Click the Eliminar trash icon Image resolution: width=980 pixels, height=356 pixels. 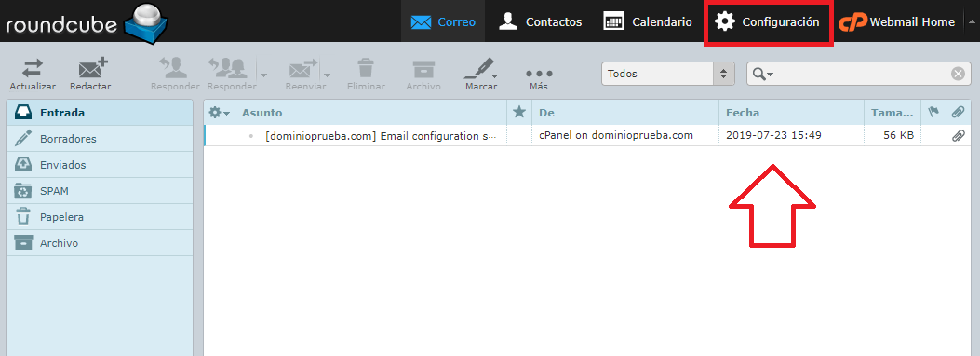click(366, 68)
